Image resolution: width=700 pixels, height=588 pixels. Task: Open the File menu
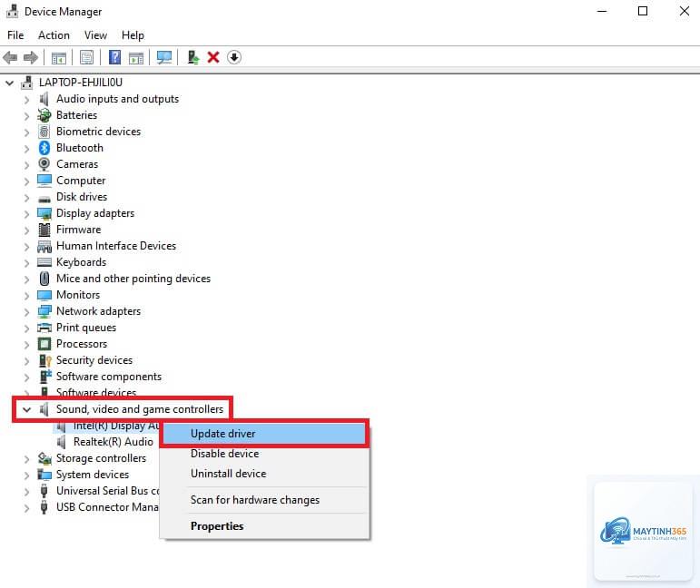[15, 35]
